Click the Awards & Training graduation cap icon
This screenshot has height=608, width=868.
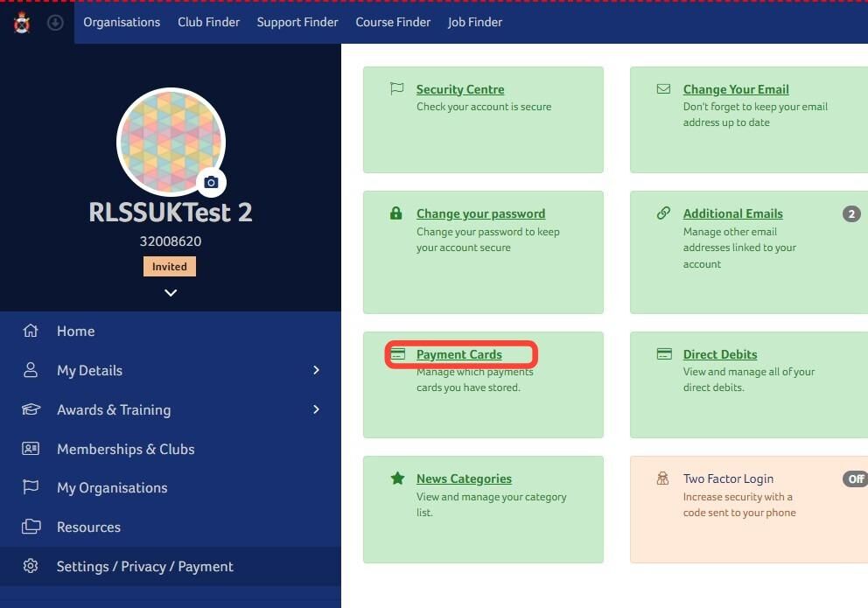tap(31, 409)
